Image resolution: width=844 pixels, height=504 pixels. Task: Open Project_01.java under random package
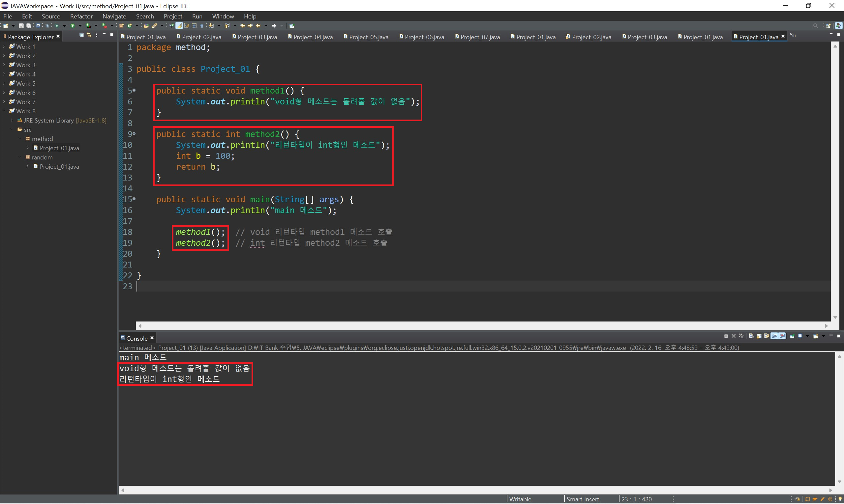(x=59, y=166)
